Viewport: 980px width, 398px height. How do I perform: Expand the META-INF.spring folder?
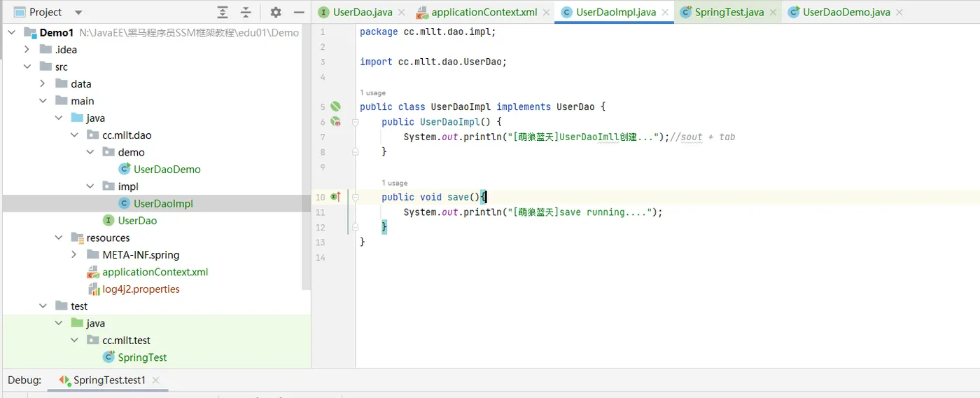pyautogui.click(x=74, y=254)
